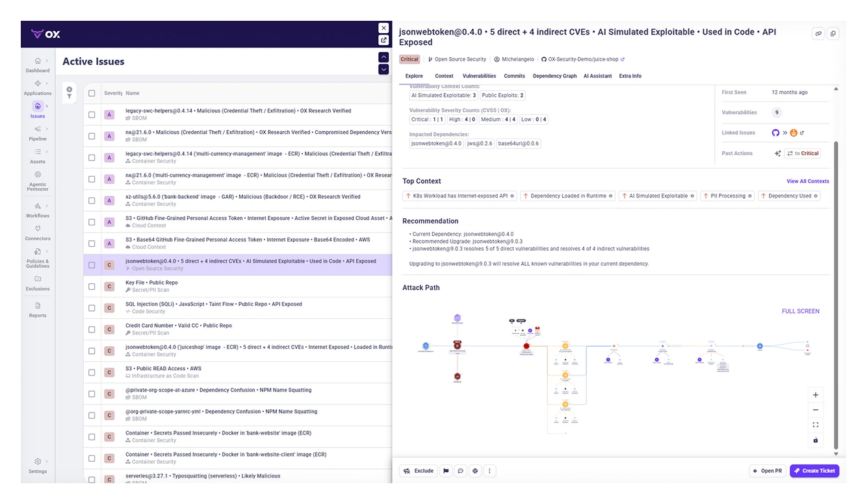The height and width of the screenshot is (504, 867).
Task: Open the Assets list icon
Action: tap(38, 152)
